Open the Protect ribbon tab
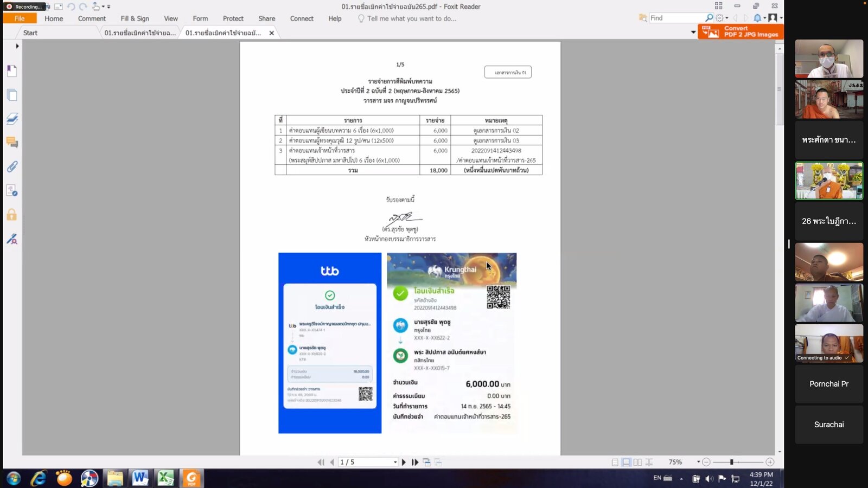This screenshot has width=868, height=488. (x=233, y=18)
